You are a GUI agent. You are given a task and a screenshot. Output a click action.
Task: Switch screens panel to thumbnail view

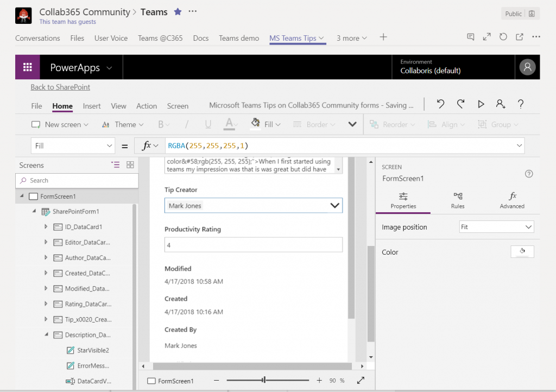[x=130, y=165]
